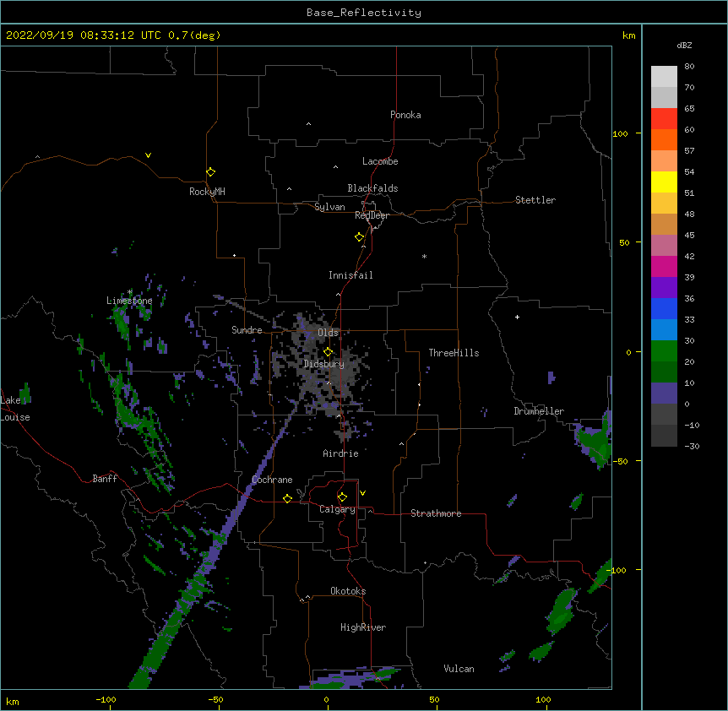Click the dBZ legend heading
Viewport: 728px width, 711px height.
coord(684,45)
